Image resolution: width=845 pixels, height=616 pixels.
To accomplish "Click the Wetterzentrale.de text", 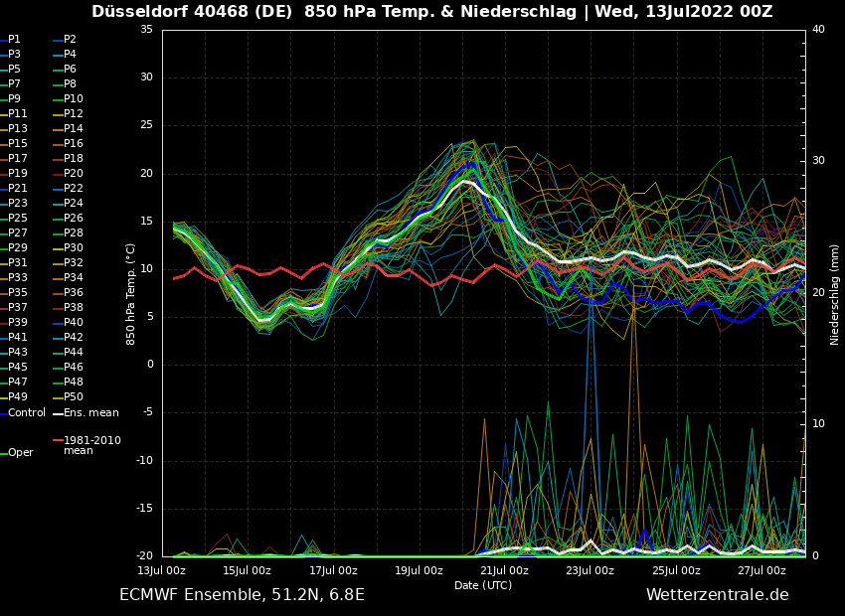I will (x=717, y=595).
